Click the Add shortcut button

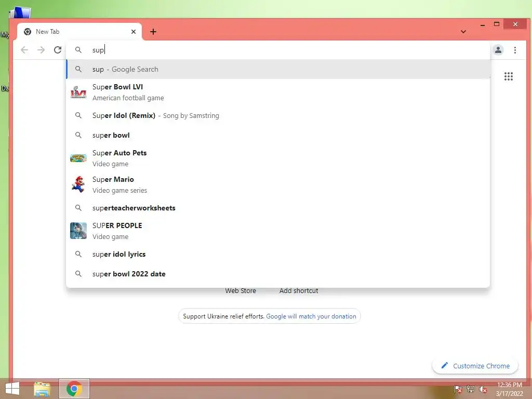click(x=299, y=291)
